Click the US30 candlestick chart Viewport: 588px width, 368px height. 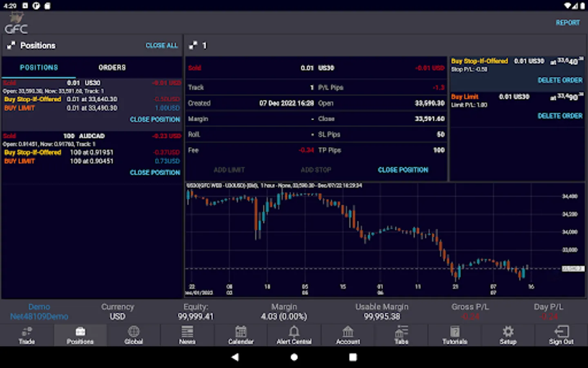[385, 239]
